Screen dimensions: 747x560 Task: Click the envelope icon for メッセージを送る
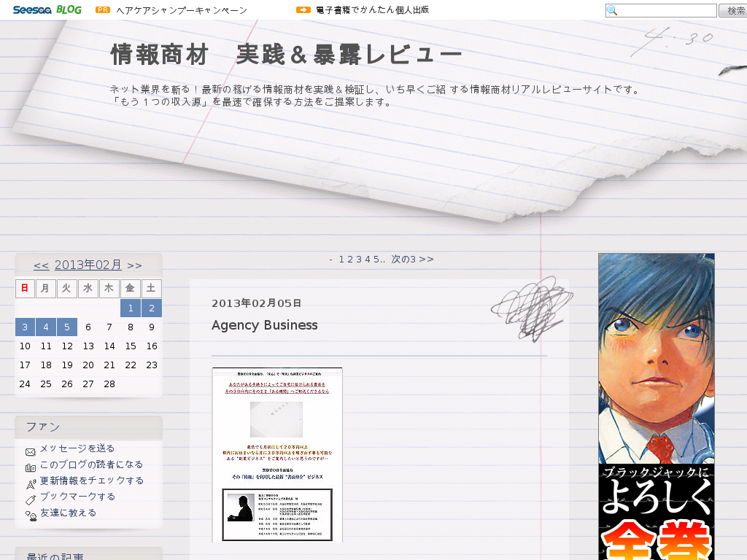[x=31, y=452]
